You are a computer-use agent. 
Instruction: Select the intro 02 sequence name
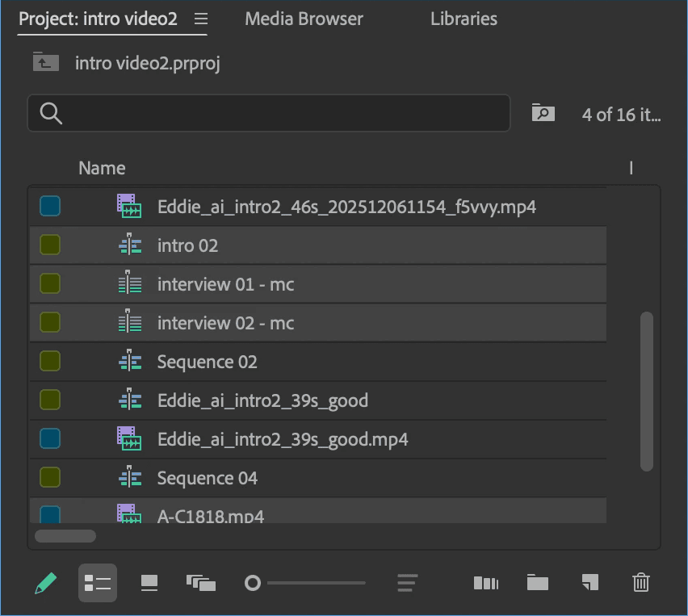(188, 245)
